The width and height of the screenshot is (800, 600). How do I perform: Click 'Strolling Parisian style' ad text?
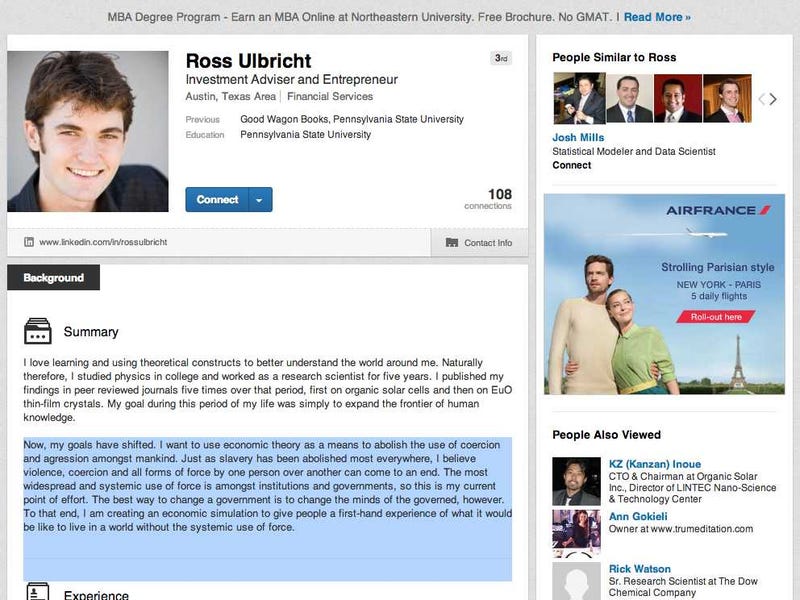tap(718, 267)
